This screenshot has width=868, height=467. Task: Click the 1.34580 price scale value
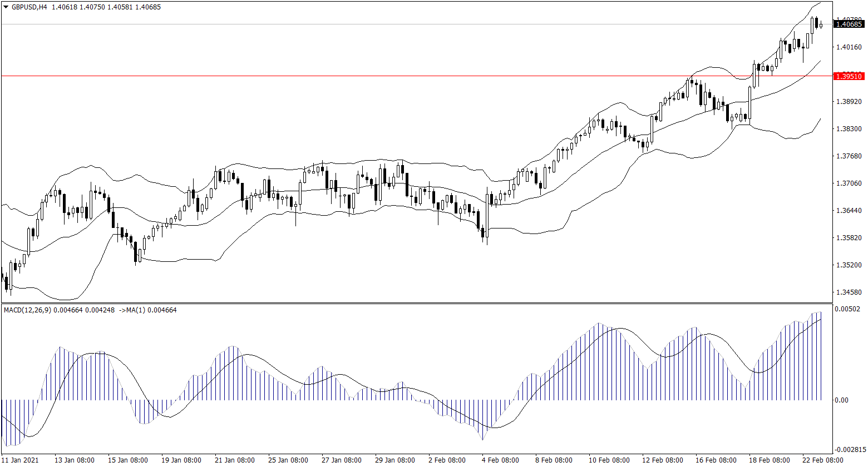click(849, 292)
